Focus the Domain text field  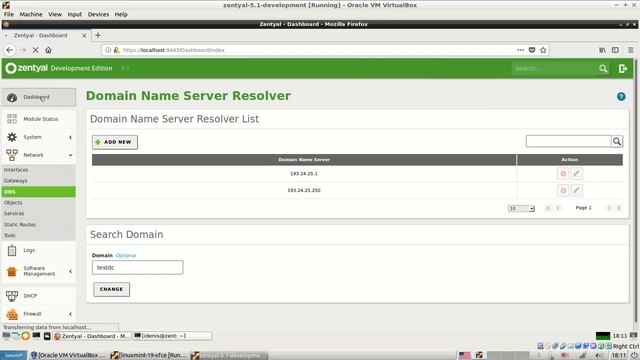[x=138, y=267]
